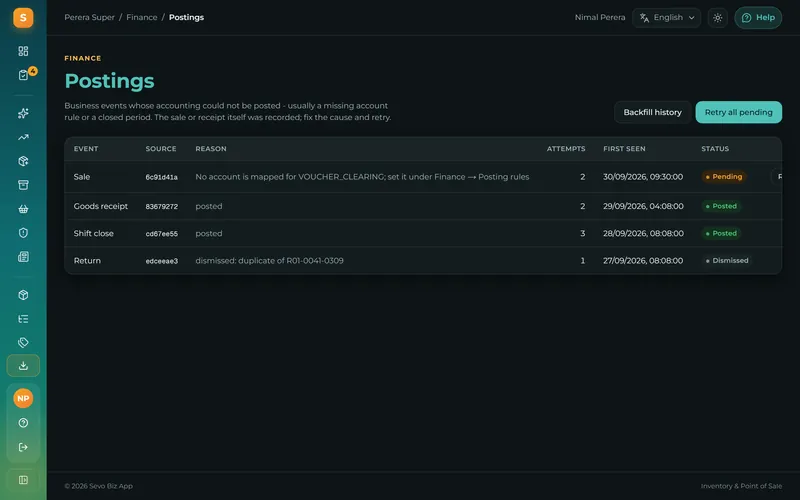Open the sparkles AI icon in sidebar
The width and height of the screenshot is (800, 500).
point(23,113)
